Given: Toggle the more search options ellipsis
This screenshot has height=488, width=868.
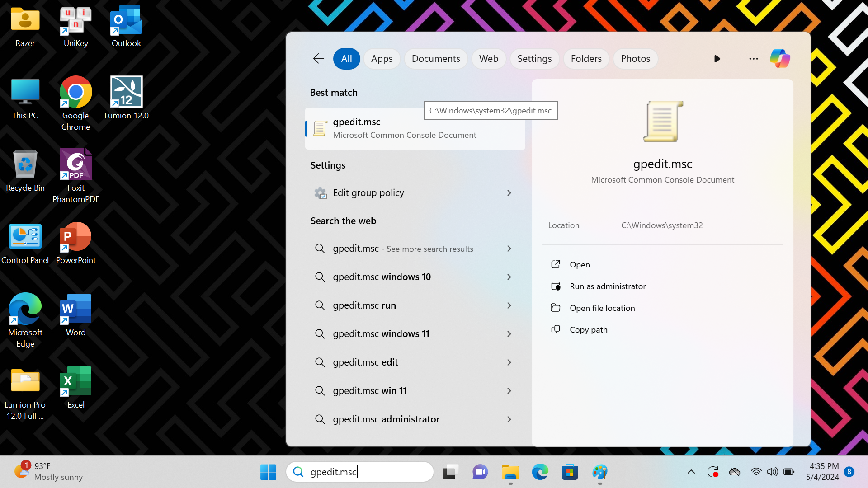Looking at the screenshot, I should pyautogui.click(x=753, y=58).
